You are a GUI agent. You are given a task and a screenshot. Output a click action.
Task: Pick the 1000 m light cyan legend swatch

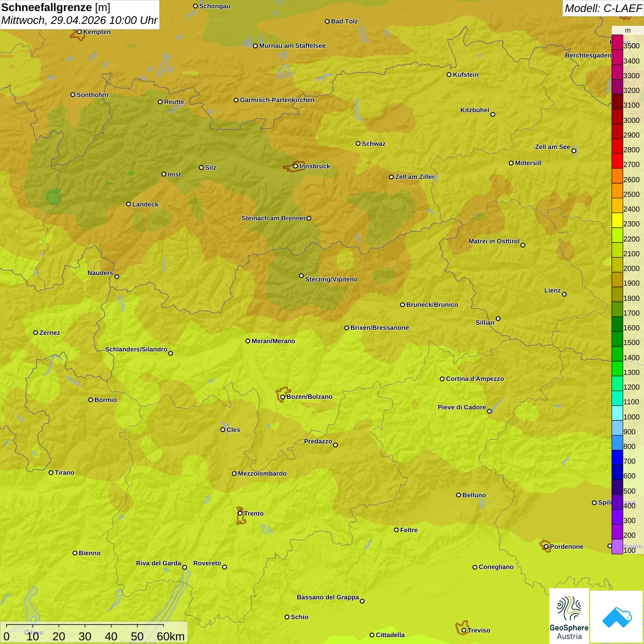pos(617,413)
